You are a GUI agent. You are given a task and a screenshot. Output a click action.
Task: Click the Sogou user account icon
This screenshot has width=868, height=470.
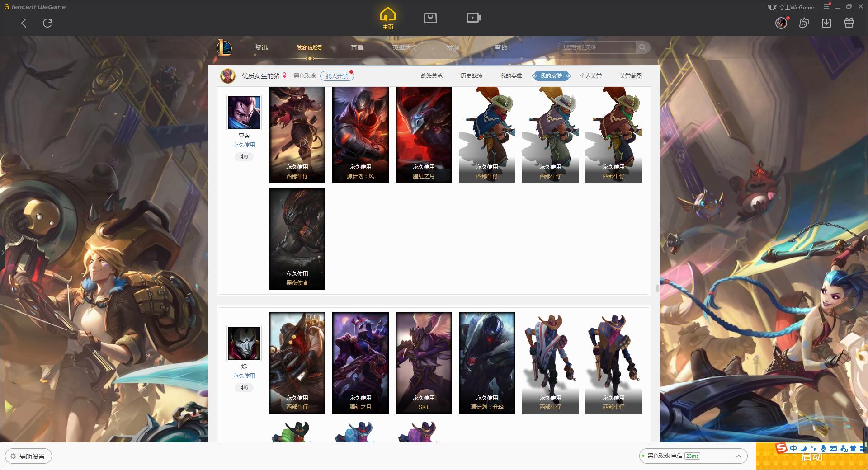click(844, 448)
